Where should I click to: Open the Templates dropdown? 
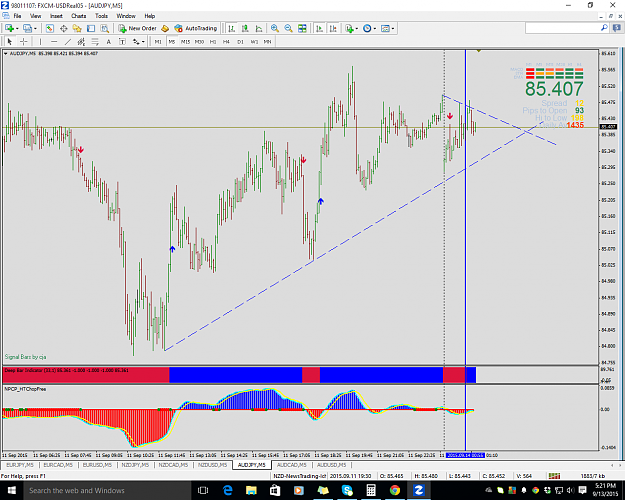click(387, 28)
